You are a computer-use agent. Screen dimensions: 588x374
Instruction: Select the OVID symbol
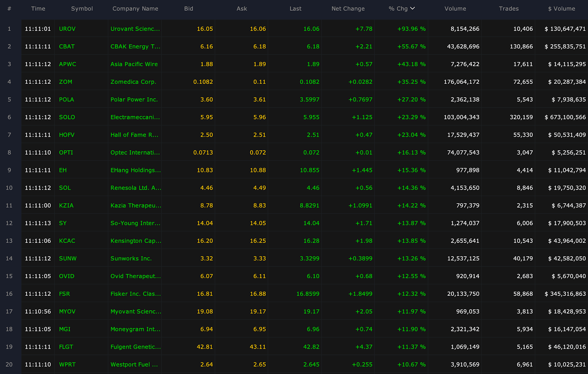[67, 276]
